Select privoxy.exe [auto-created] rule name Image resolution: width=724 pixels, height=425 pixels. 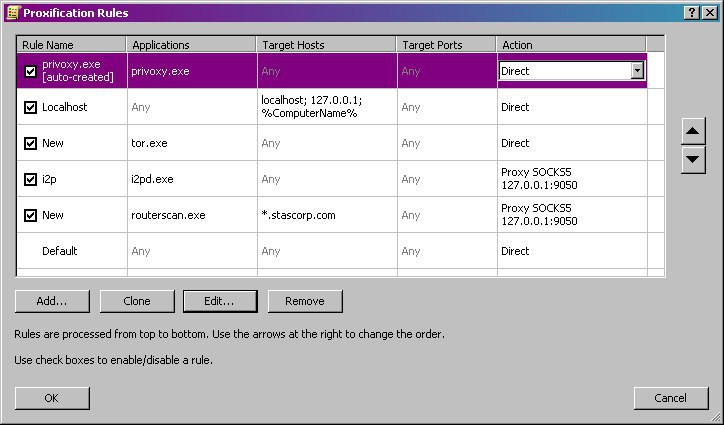click(x=78, y=71)
